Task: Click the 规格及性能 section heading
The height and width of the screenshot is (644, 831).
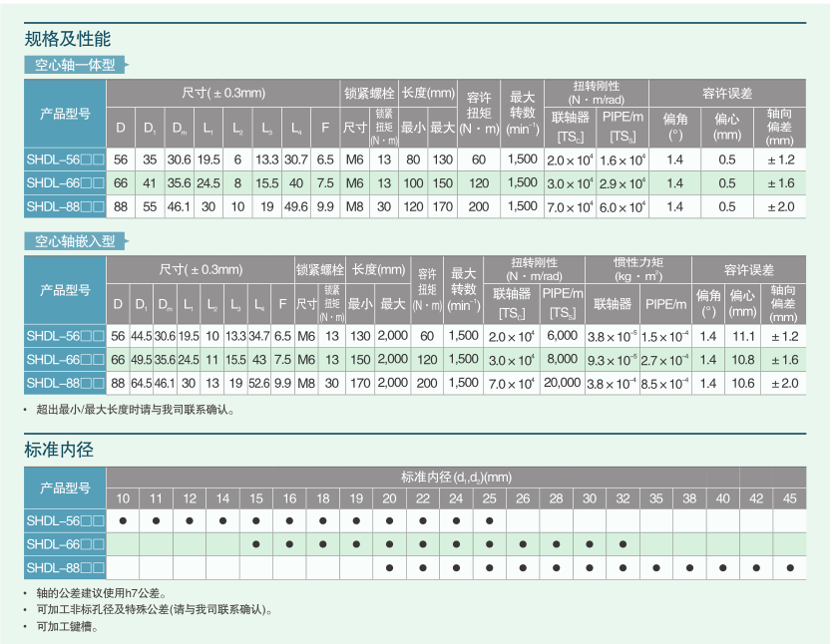Action: coord(67,40)
